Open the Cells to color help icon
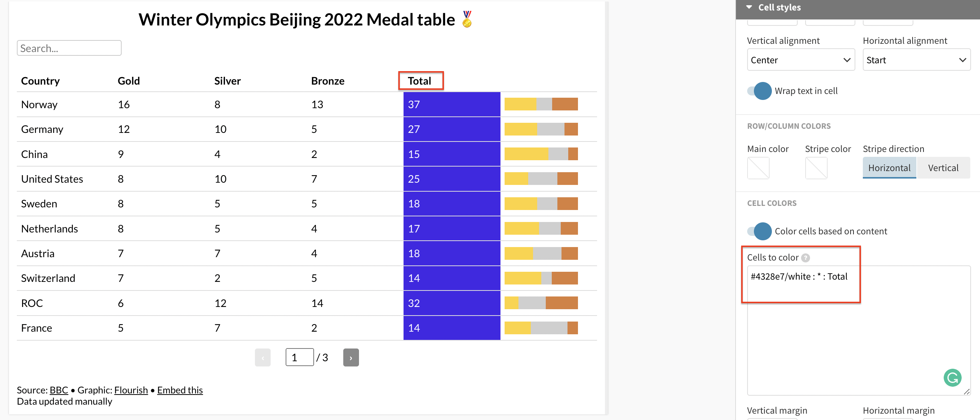 pyautogui.click(x=806, y=258)
